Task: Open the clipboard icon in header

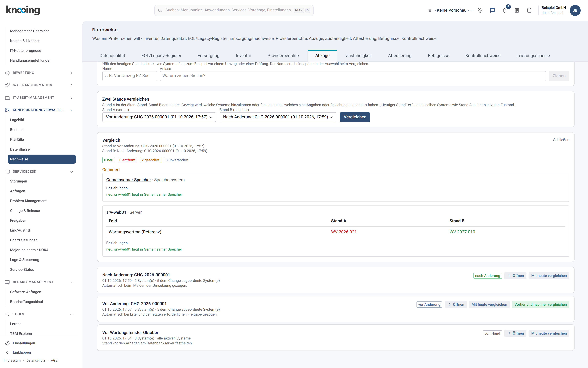Action: coord(529,10)
